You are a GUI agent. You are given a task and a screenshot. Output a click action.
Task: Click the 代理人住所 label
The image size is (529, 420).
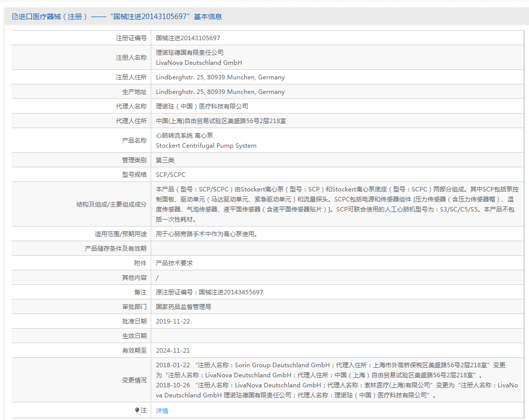[131, 121]
